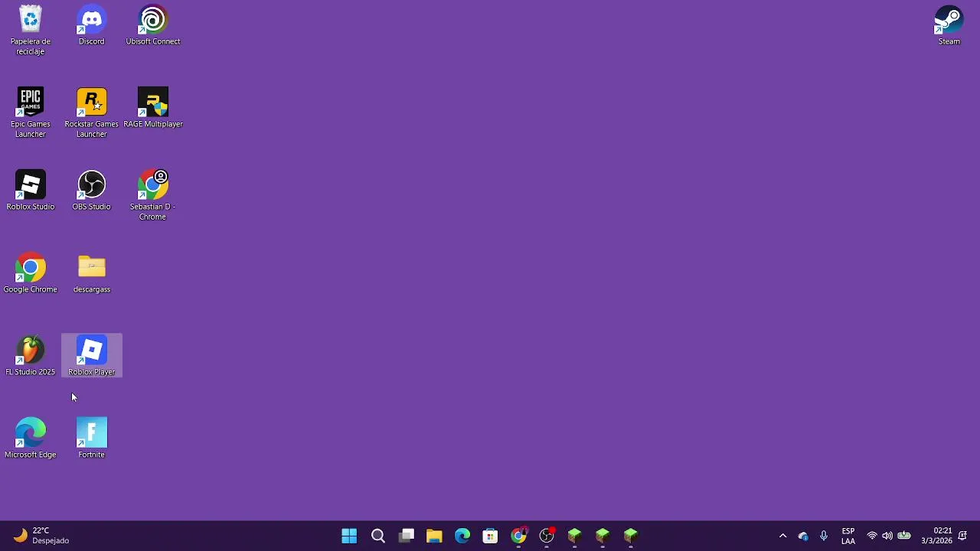The image size is (980, 551).
Task: Click the battery tray icon
Action: 904,536
